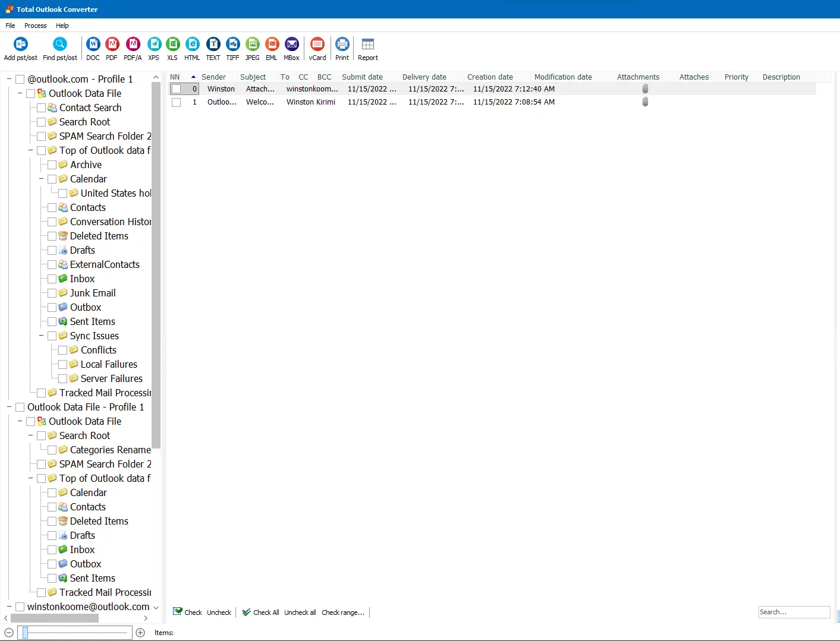Screen dimensions: 840x641
Task: Check the checkbox for message row 0
Action: 176,89
